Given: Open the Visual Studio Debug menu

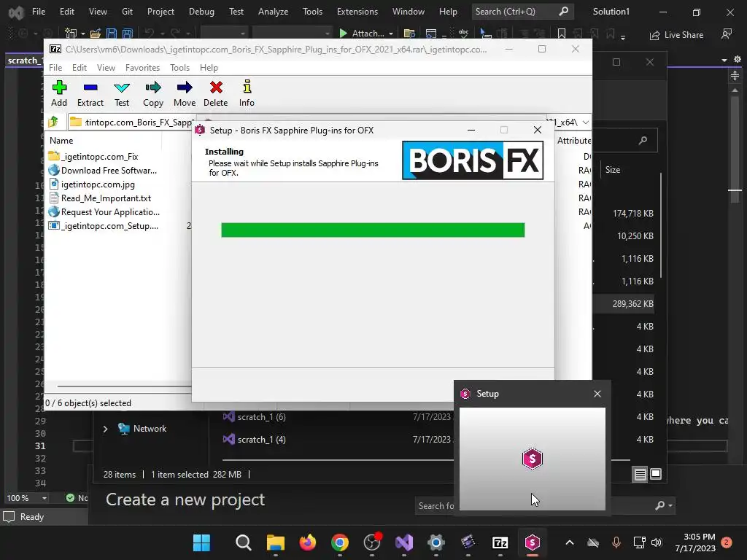Looking at the screenshot, I should pyautogui.click(x=201, y=12).
